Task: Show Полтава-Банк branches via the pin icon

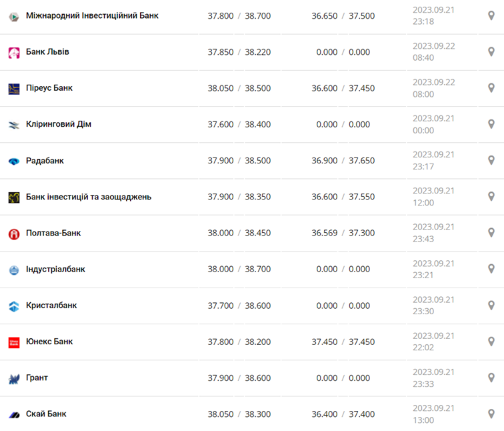Action: 491,233
